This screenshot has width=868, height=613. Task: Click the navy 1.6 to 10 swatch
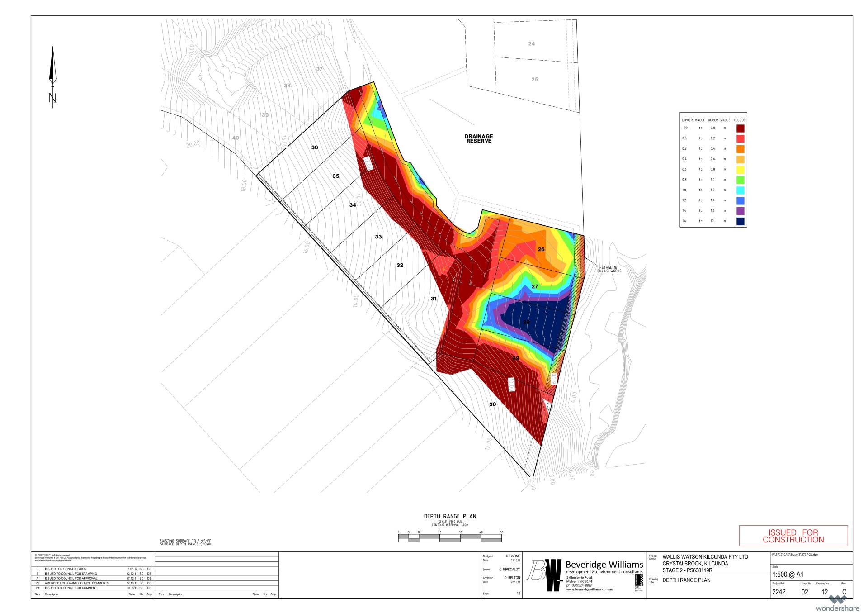click(x=741, y=221)
